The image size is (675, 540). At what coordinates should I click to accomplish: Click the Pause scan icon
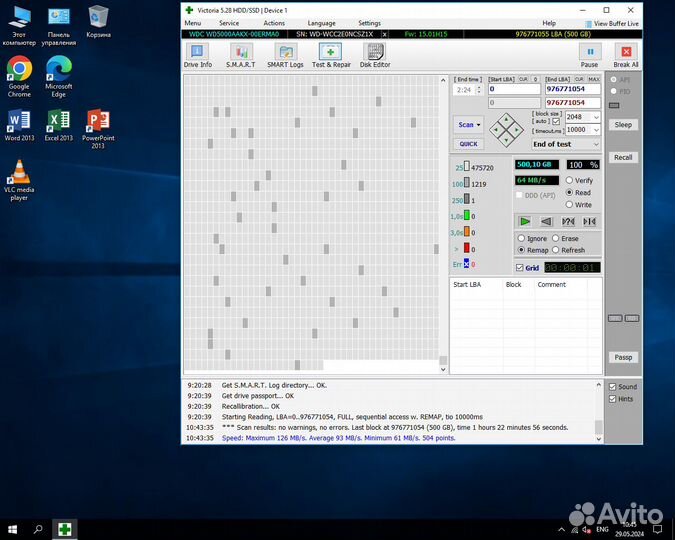[589, 55]
